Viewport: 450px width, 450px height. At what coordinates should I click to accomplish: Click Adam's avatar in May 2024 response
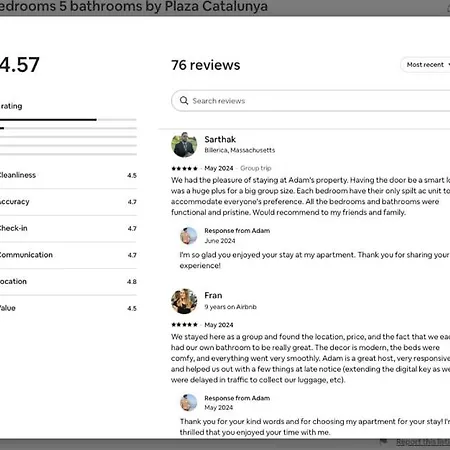pyautogui.click(x=189, y=402)
